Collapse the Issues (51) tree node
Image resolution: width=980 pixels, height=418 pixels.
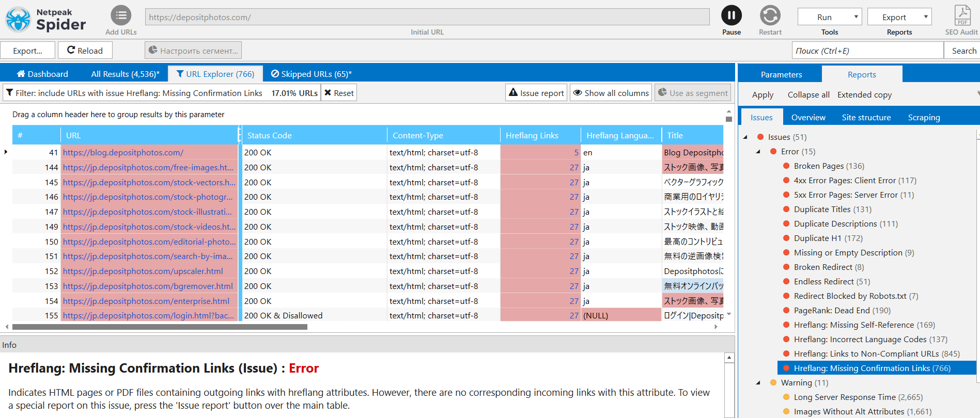tap(745, 137)
